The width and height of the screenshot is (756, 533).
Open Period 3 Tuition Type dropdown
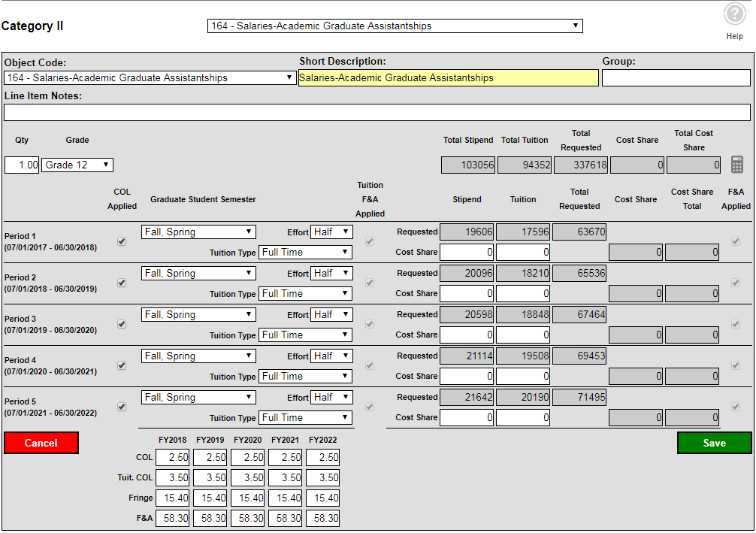[305, 335]
